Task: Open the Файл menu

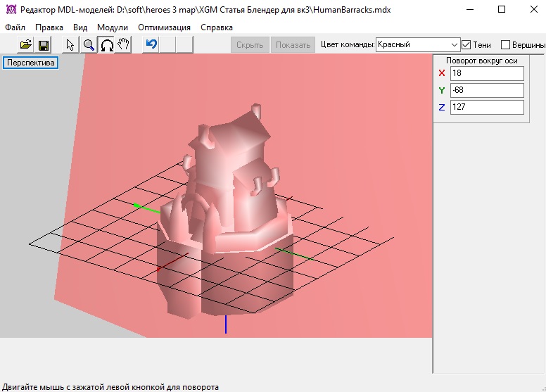Action: (15, 27)
